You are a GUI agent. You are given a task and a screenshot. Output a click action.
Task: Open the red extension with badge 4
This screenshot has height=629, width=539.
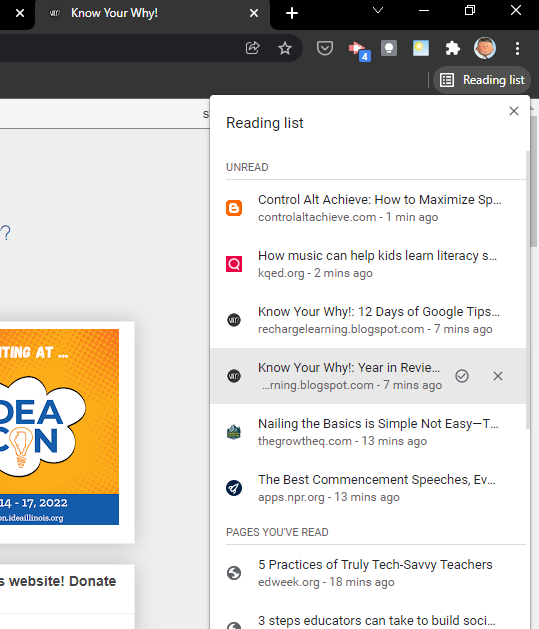click(x=359, y=51)
